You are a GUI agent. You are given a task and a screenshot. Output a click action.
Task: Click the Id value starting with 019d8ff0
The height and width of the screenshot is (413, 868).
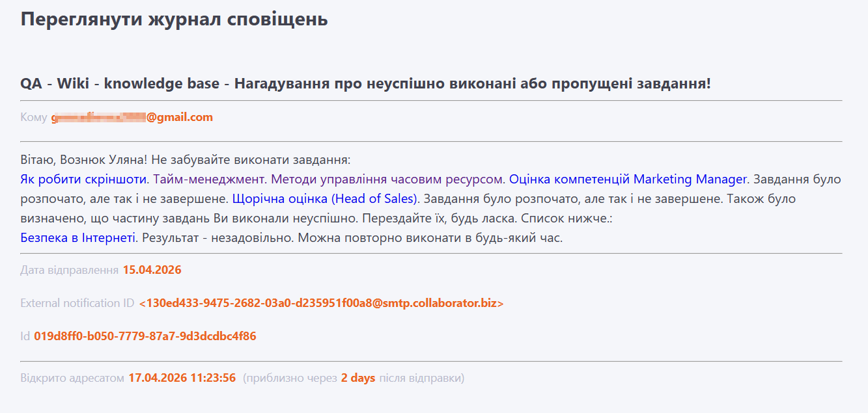[145, 336]
